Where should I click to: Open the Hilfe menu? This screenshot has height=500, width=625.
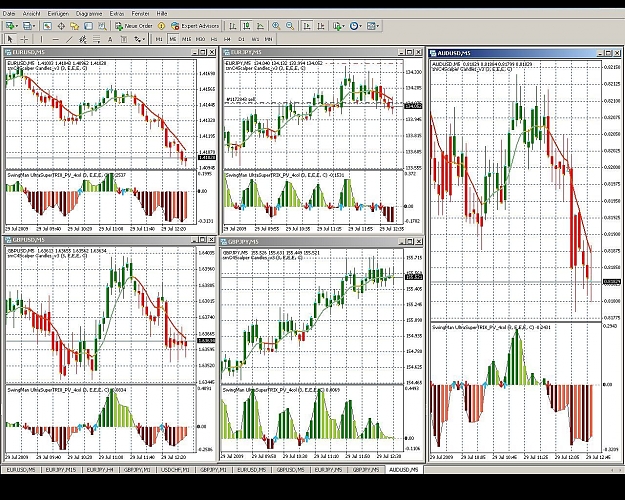click(162, 14)
